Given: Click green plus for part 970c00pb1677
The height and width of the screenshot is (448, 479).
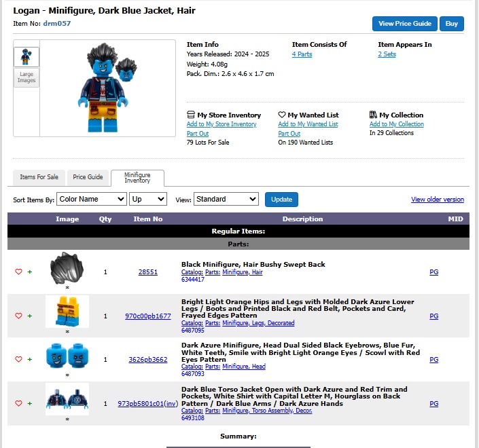Looking at the screenshot, I should [x=30, y=316].
